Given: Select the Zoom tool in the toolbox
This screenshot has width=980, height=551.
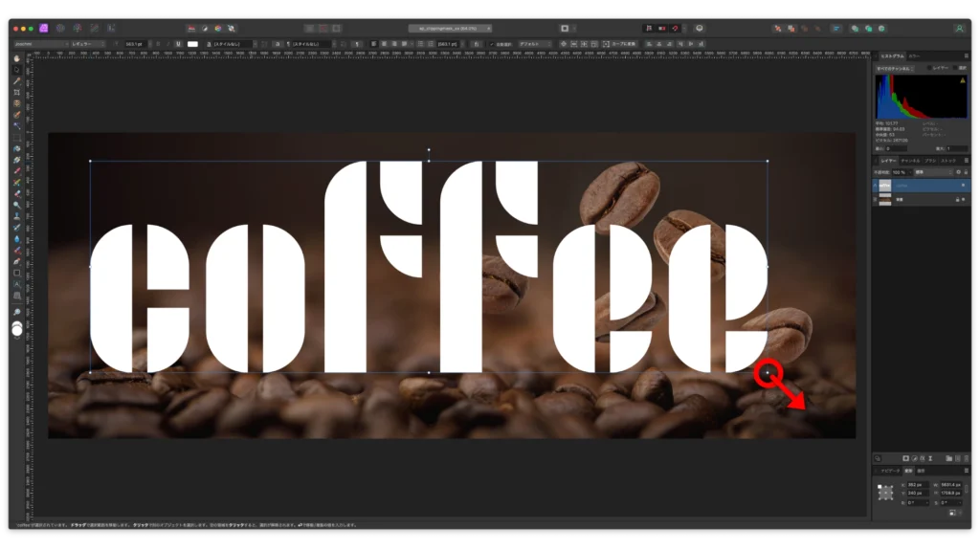Looking at the screenshot, I should pyautogui.click(x=17, y=313).
